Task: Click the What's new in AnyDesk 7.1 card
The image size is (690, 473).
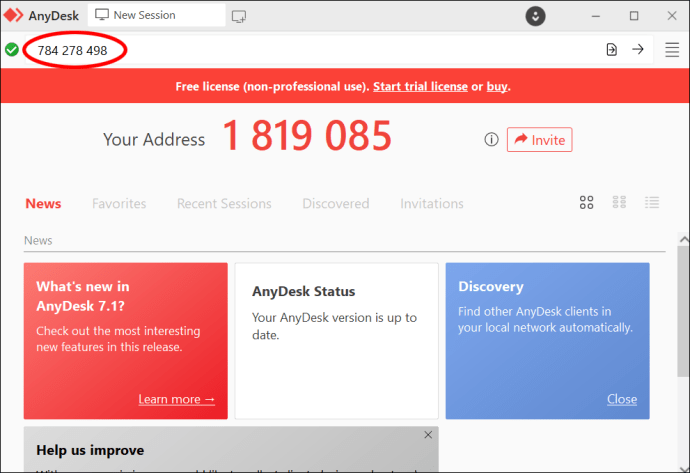Action: [126, 341]
